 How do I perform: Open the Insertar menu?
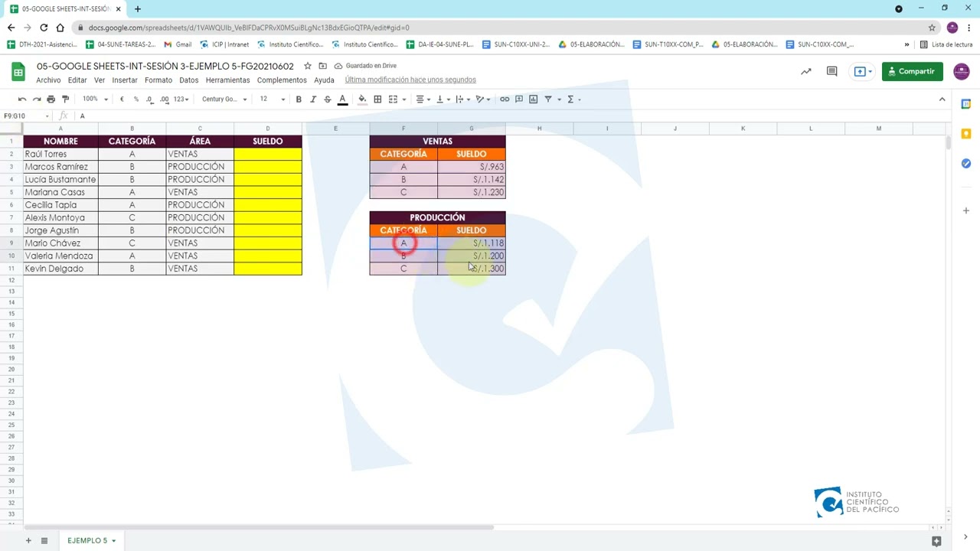pyautogui.click(x=125, y=80)
